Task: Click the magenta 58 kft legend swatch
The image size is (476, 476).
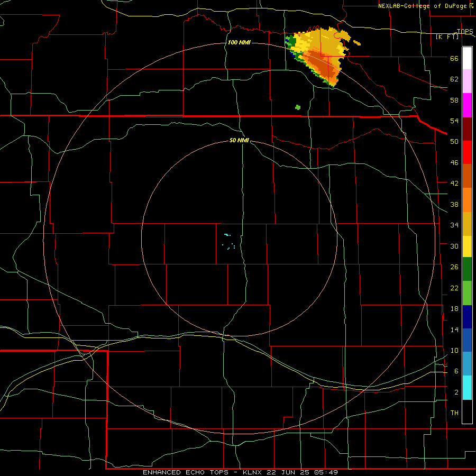Action: [467, 105]
